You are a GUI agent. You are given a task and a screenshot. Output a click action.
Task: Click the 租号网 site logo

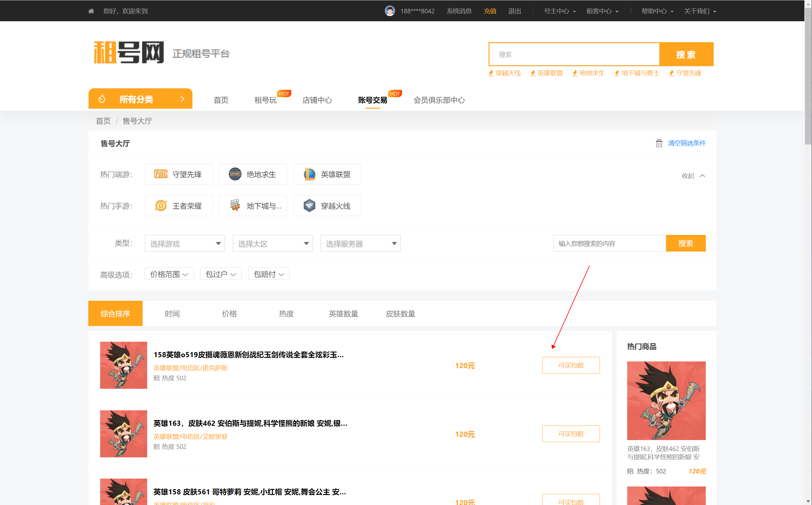pos(129,53)
